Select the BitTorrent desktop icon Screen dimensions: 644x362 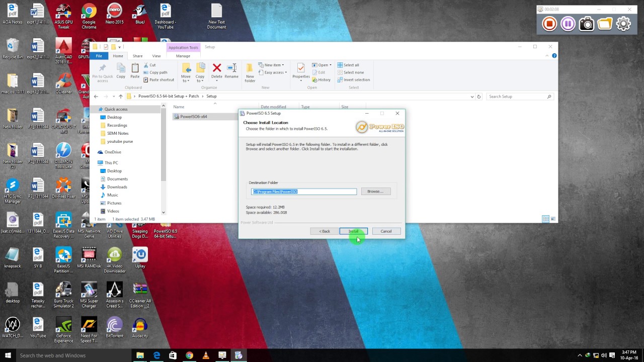click(x=115, y=328)
